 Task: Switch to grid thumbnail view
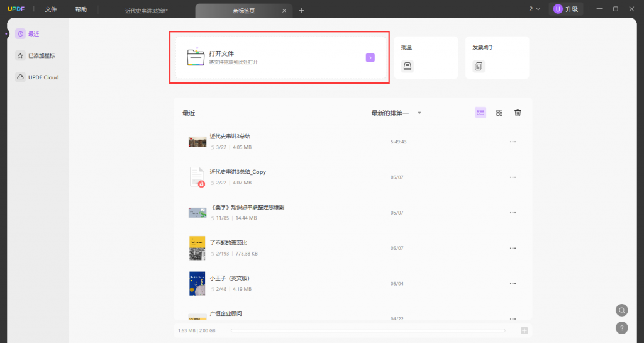point(499,113)
